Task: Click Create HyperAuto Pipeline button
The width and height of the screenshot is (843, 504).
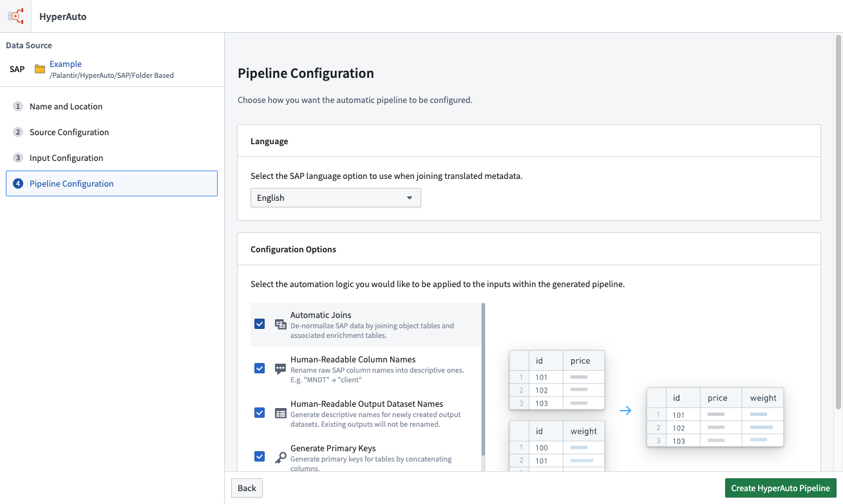Action: pos(781,488)
